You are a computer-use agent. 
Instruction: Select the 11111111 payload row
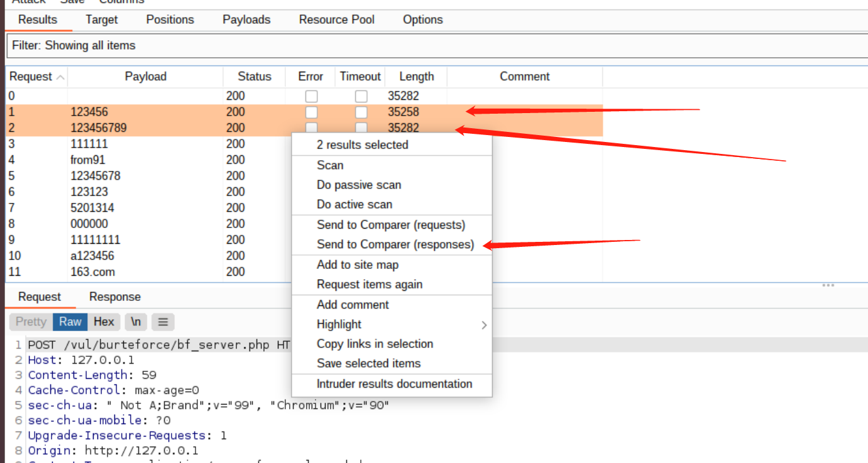[149, 240]
